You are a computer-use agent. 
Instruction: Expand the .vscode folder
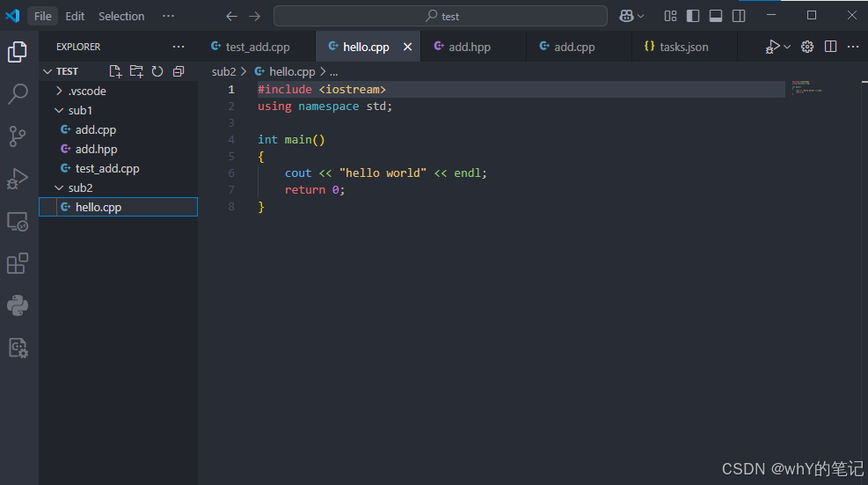pyautogui.click(x=59, y=91)
